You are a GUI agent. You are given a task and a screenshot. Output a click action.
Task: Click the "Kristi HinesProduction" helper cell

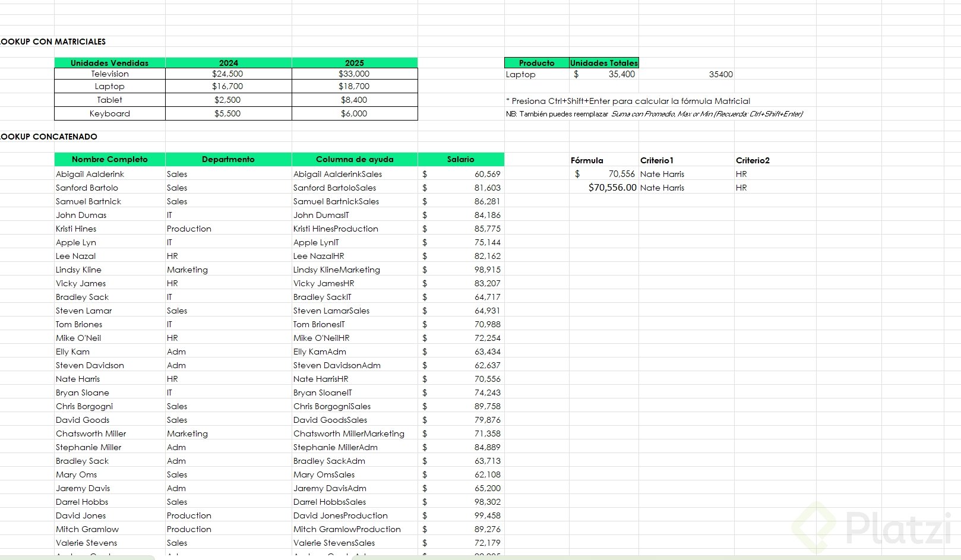click(355, 229)
